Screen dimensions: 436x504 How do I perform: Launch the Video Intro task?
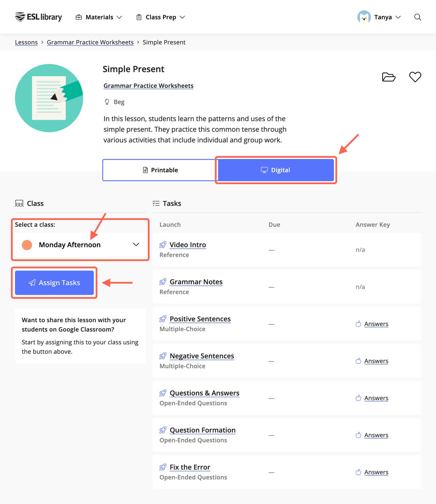tap(187, 245)
